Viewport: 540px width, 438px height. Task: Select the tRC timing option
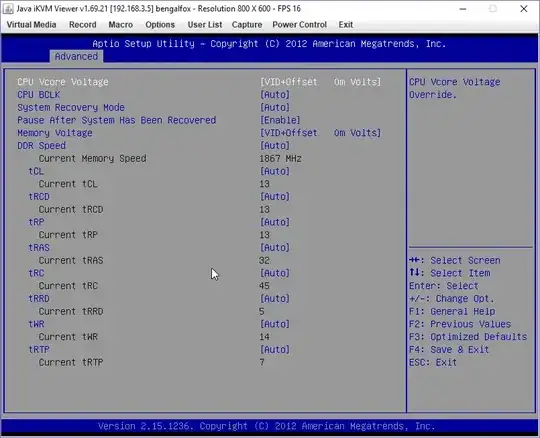[x=36, y=273]
